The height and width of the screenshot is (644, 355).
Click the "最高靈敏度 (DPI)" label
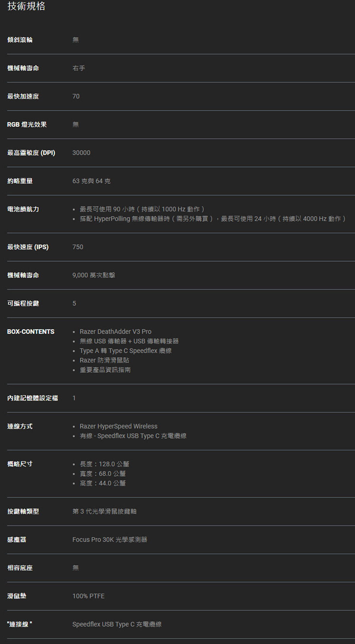pyautogui.click(x=31, y=153)
